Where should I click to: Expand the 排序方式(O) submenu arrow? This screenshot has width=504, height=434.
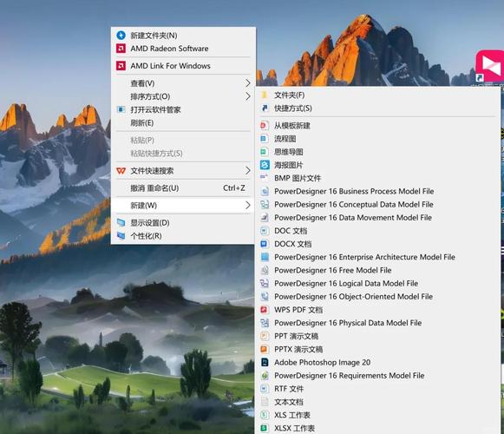[x=248, y=96]
